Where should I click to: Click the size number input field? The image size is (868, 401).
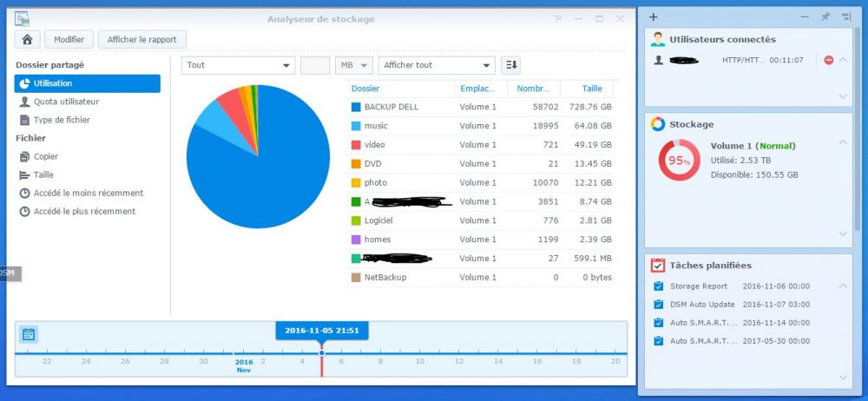click(x=314, y=65)
